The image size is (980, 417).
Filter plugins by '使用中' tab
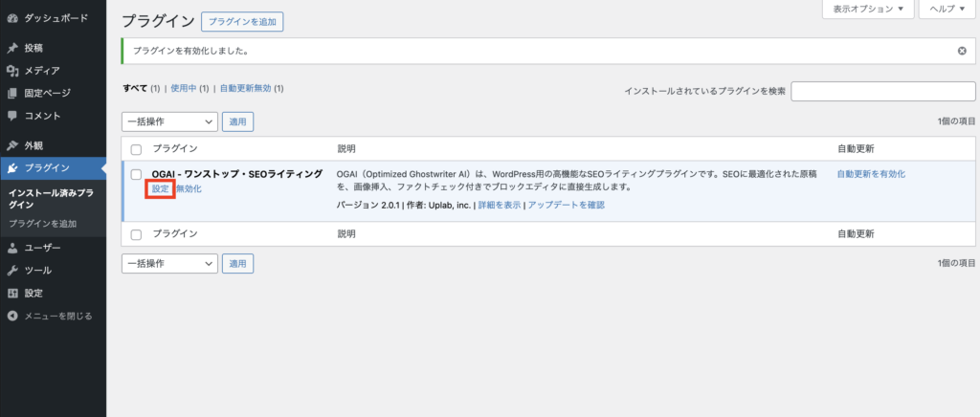click(x=182, y=88)
